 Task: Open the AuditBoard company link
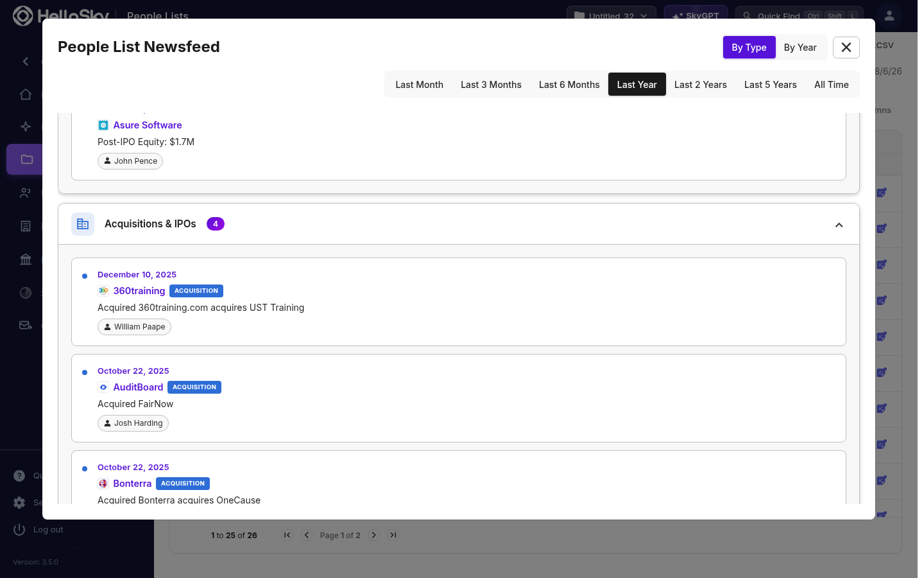point(138,387)
